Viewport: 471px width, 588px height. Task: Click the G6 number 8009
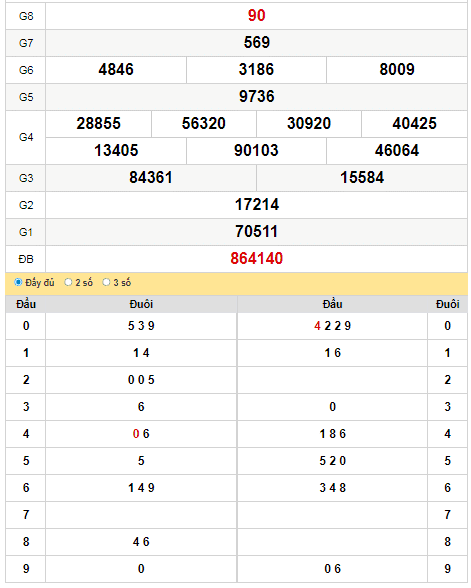tap(397, 70)
